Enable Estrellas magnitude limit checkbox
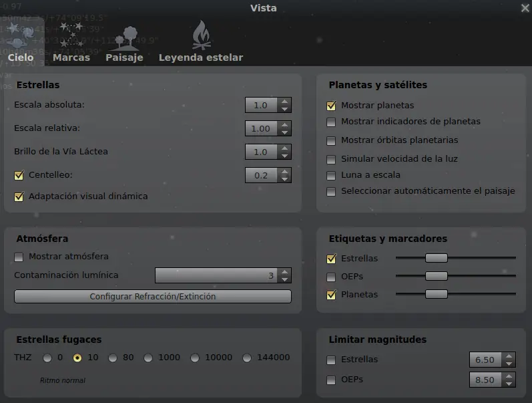 [331, 360]
